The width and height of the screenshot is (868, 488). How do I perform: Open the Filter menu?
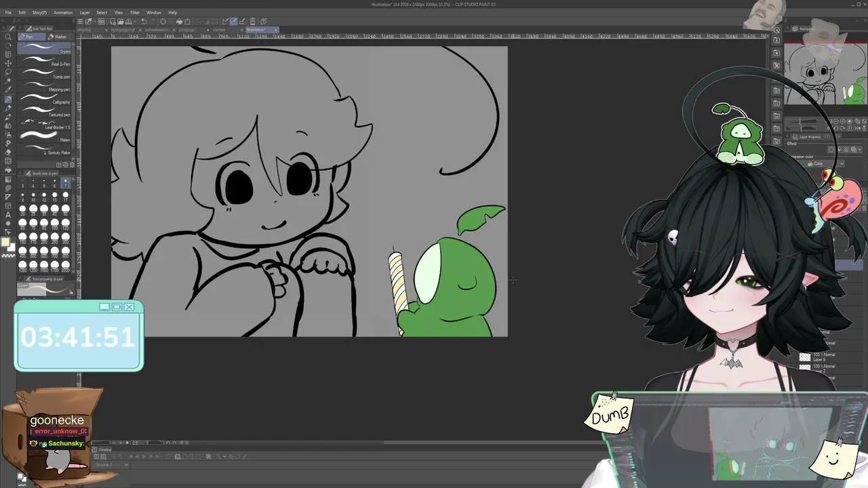135,12
